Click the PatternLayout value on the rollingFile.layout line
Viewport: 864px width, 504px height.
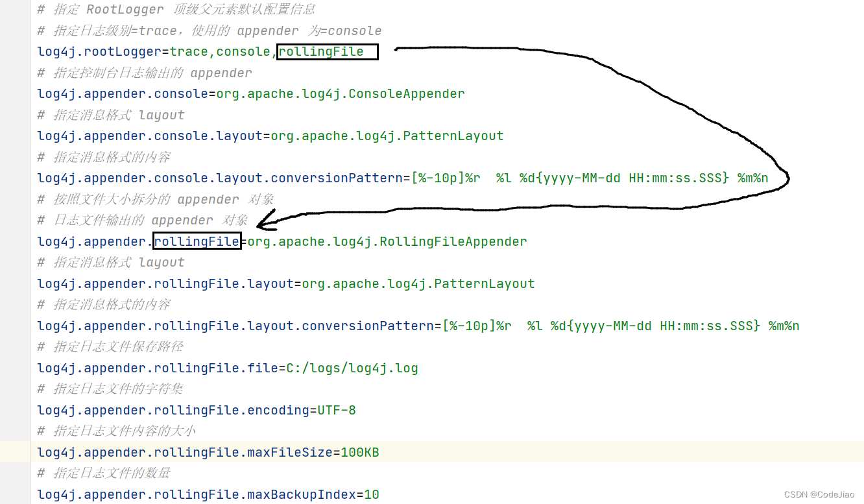pos(418,284)
